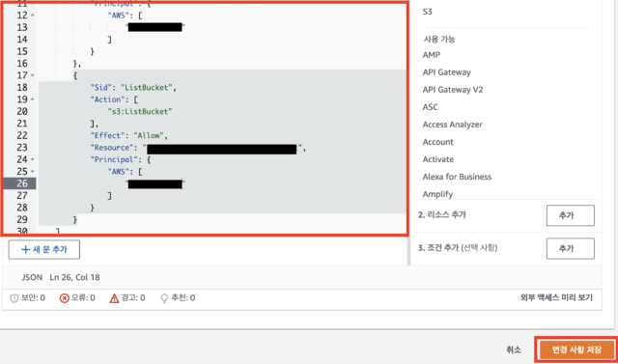Click the "Sid": "ListBucket" line in editor
The width and height of the screenshot is (618, 364).
133,88
